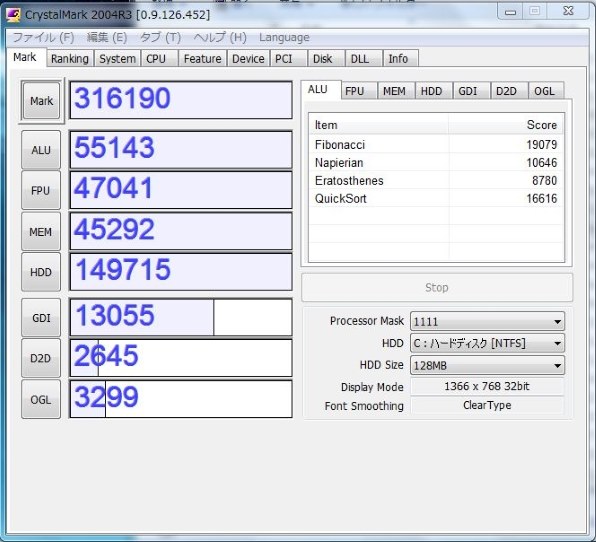The height and width of the screenshot is (542, 596).
Task: Switch to the PCI tab
Action: coord(288,59)
